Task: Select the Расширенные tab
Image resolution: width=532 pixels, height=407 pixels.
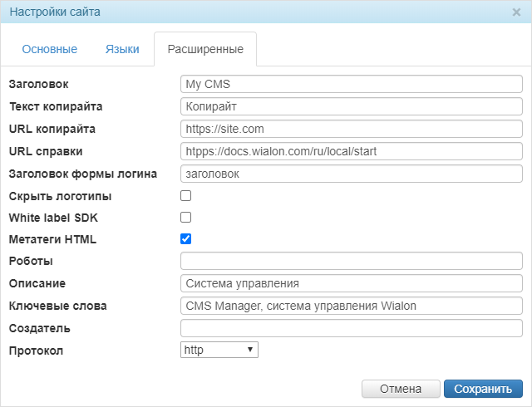Action: click(205, 49)
